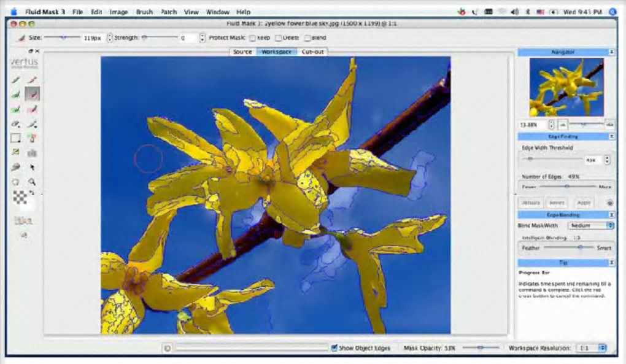The image size is (626, 364).
Task: Click the Navigator flower thumbnail
Action: 566,87
